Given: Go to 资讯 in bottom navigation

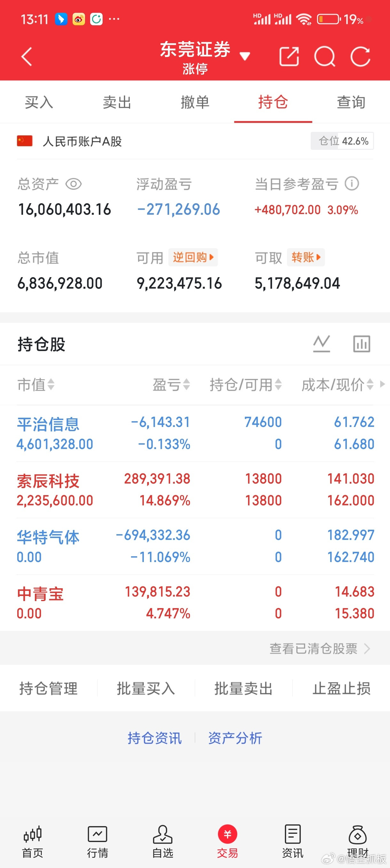Looking at the screenshot, I should point(292,841).
